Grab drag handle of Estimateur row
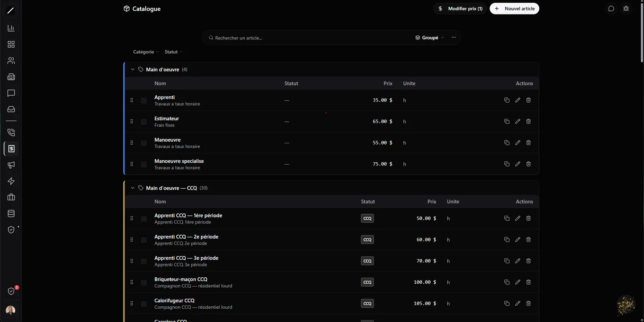This screenshot has height=322, width=644. (132, 122)
